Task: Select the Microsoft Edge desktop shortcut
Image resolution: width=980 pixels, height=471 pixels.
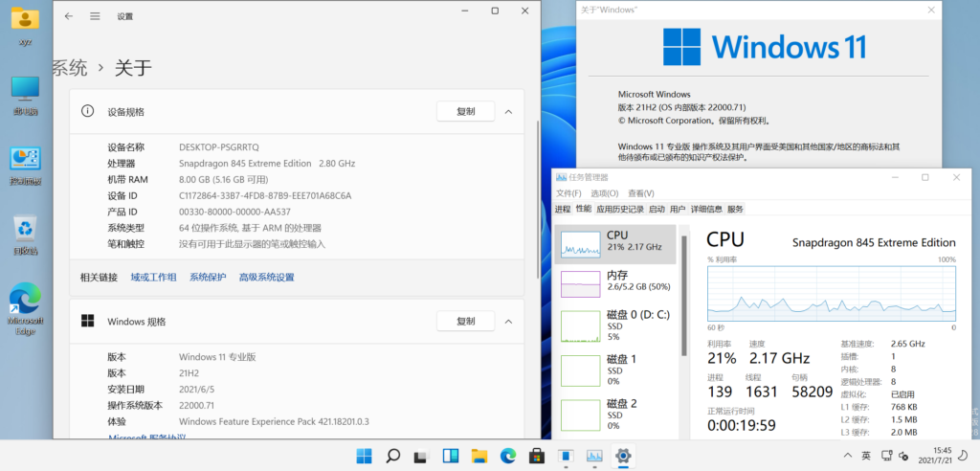Action: [25, 309]
